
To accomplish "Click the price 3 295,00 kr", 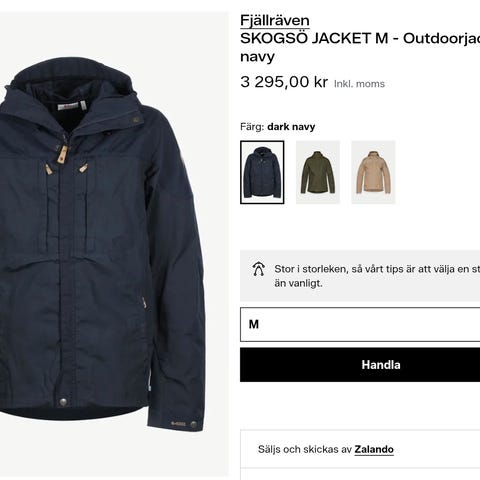I will coord(284,82).
